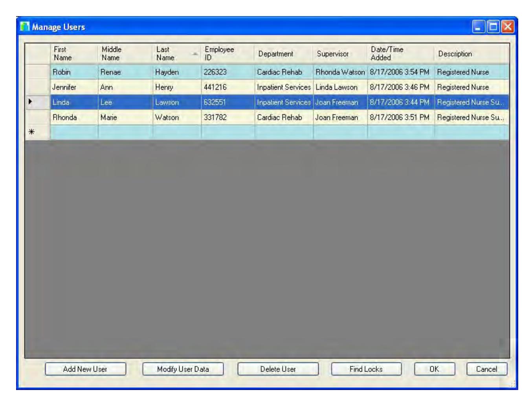Screen dimensions: 532x403
Task: Click employee ID 331782
Action: [x=228, y=117]
